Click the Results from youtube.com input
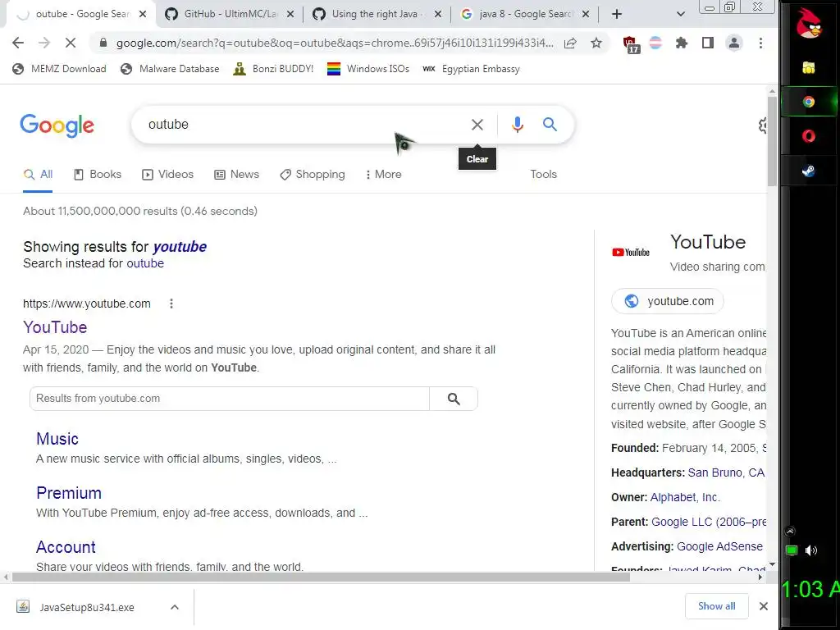The image size is (840, 630). [x=230, y=399]
